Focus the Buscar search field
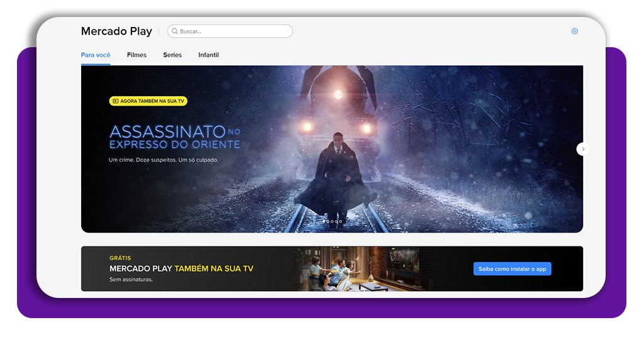644x337 pixels. pos(230,31)
